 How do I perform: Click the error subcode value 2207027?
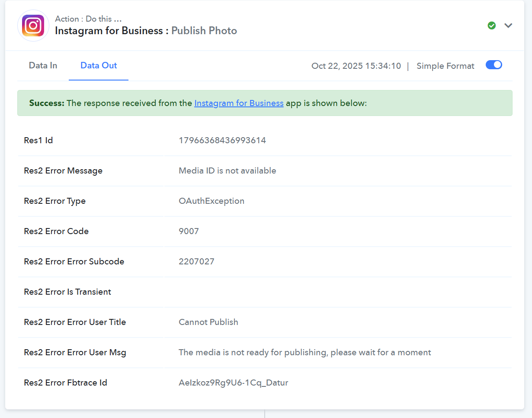coord(196,261)
